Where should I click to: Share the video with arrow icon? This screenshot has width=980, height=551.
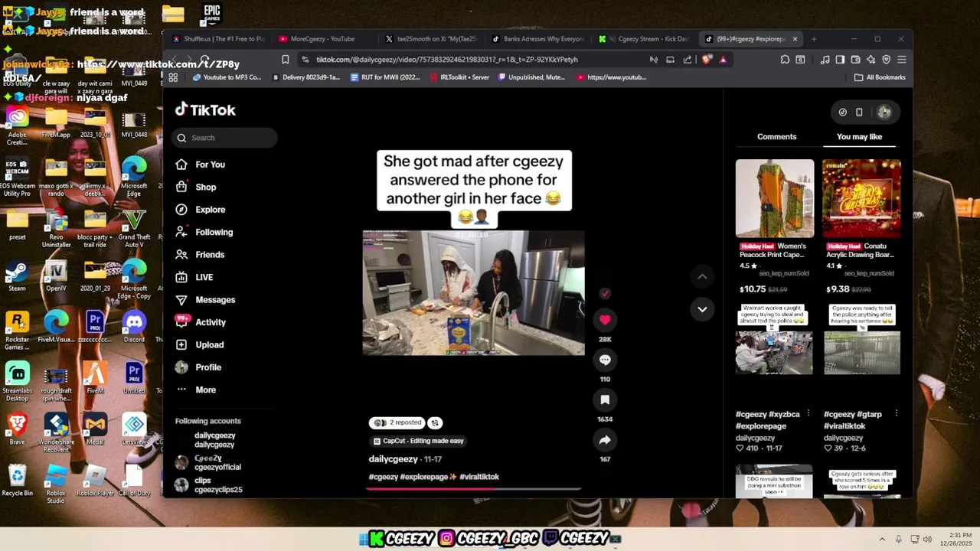click(x=605, y=440)
